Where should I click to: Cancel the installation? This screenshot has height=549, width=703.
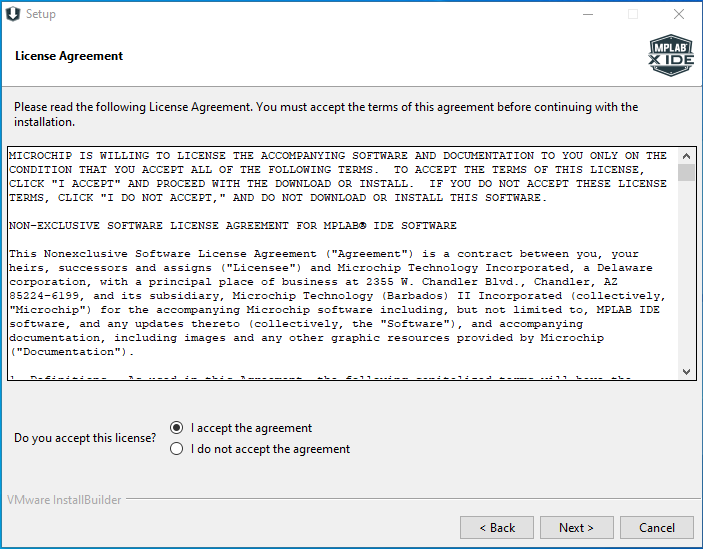[x=657, y=527]
